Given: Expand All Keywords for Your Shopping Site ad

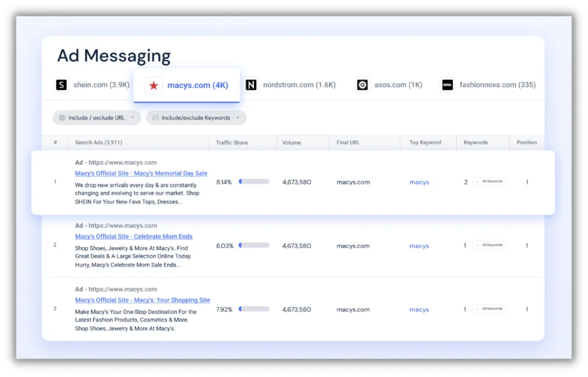Looking at the screenshot, I should (489, 309).
